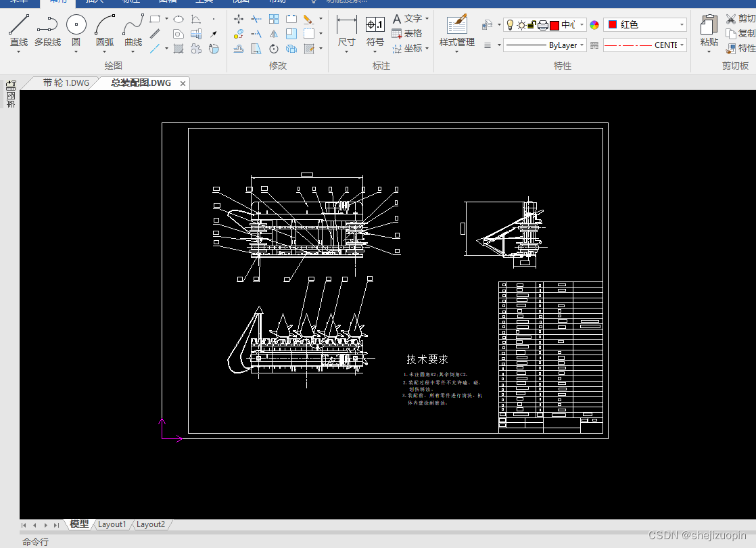Open 样式管理 style manager
The image size is (756, 548).
coord(456,31)
